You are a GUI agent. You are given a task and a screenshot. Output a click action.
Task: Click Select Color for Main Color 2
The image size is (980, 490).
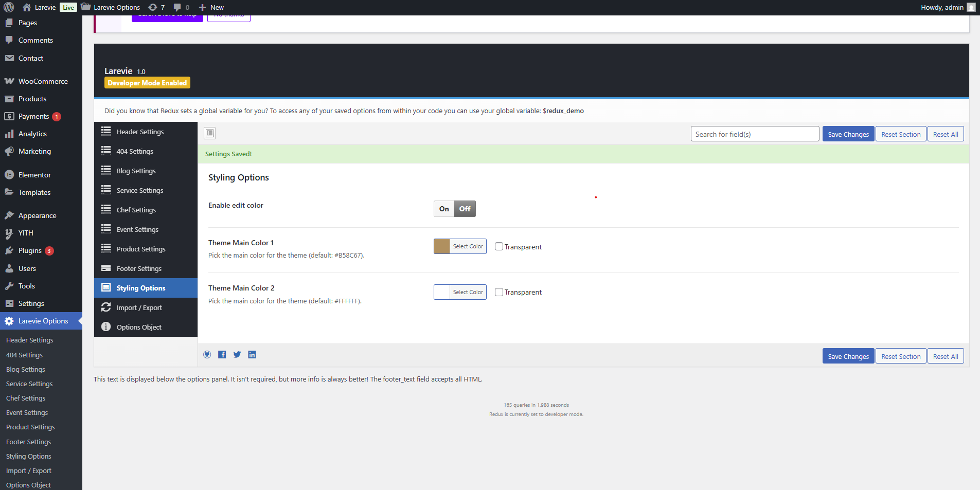pyautogui.click(x=468, y=292)
